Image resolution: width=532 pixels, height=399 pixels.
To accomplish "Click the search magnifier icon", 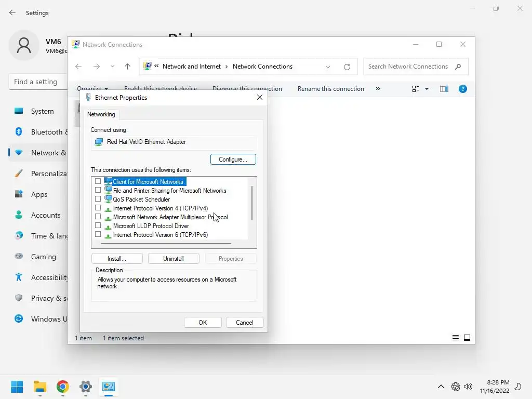I will 458,66.
